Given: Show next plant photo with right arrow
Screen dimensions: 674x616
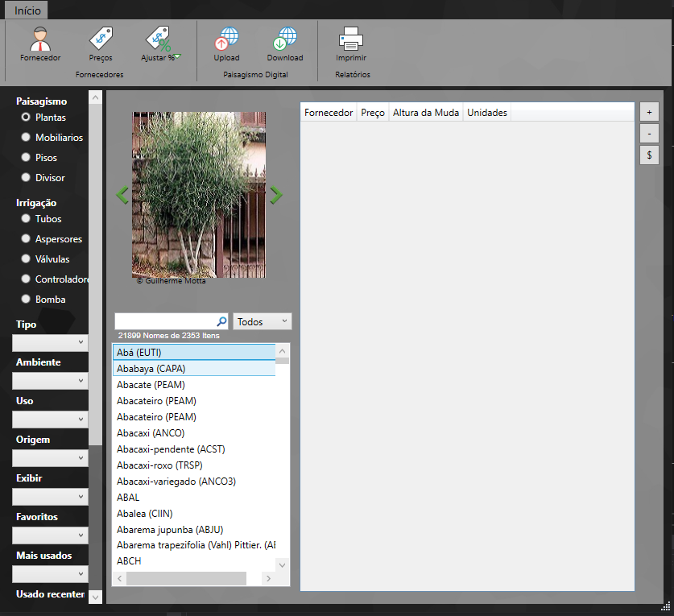Looking at the screenshot, I should click(x=276, y=195).
